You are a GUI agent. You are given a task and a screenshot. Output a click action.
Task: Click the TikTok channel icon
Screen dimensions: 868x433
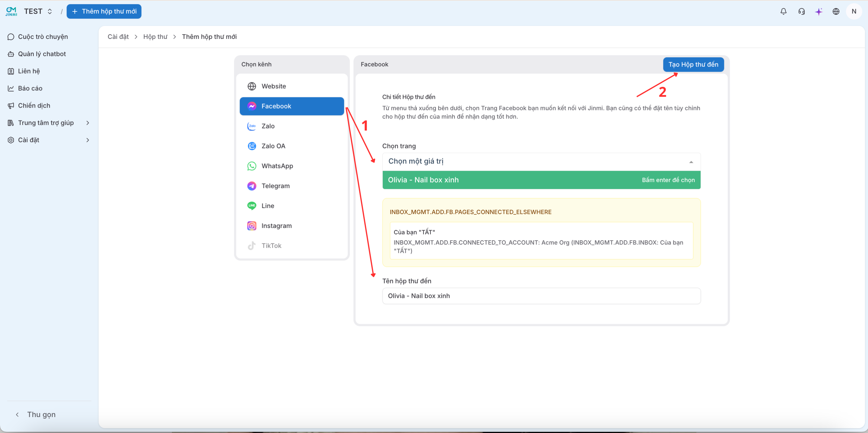coord(252,245)
